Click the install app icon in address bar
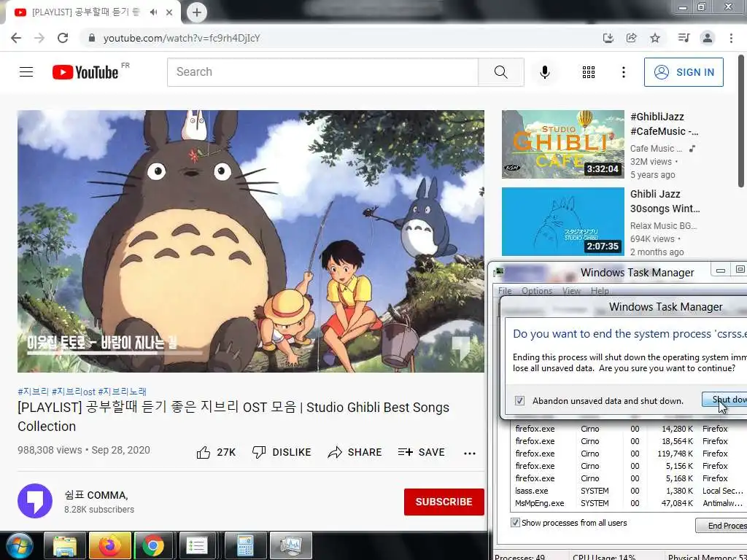Image resolution: width=747 pixels, height=560 pixels. (x=608, y=38)
